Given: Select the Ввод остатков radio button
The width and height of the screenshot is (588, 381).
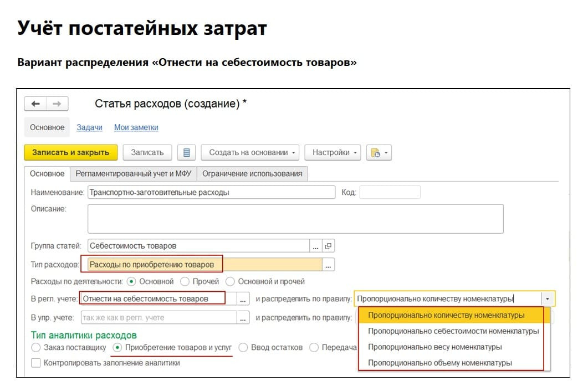Looking at the screenshot, I should coord(243,348).
